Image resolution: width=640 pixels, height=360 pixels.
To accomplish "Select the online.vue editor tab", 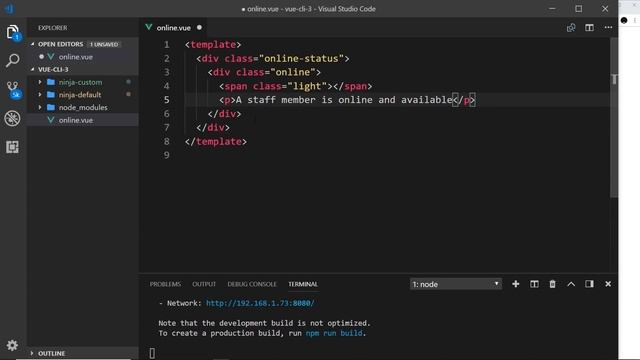I will click(174, 28).
